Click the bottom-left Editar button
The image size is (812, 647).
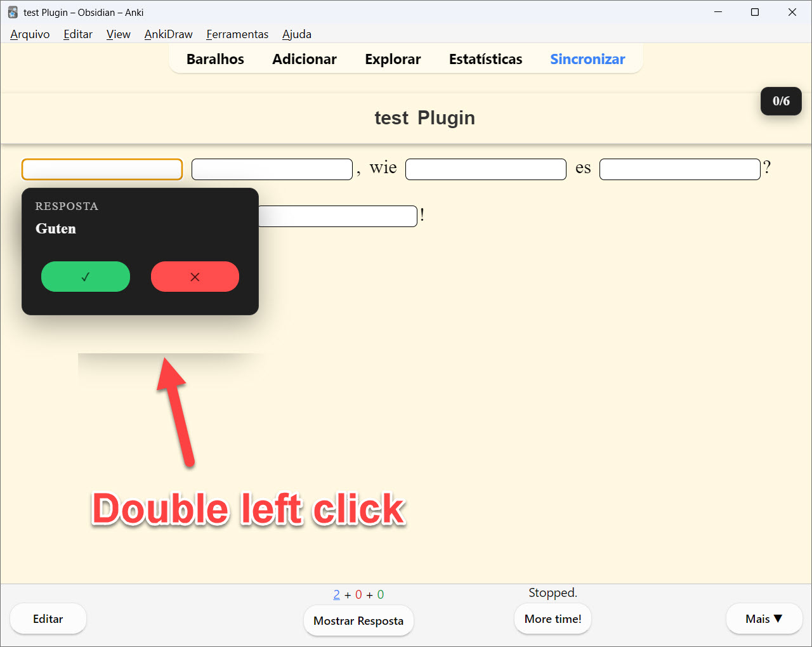48,619
